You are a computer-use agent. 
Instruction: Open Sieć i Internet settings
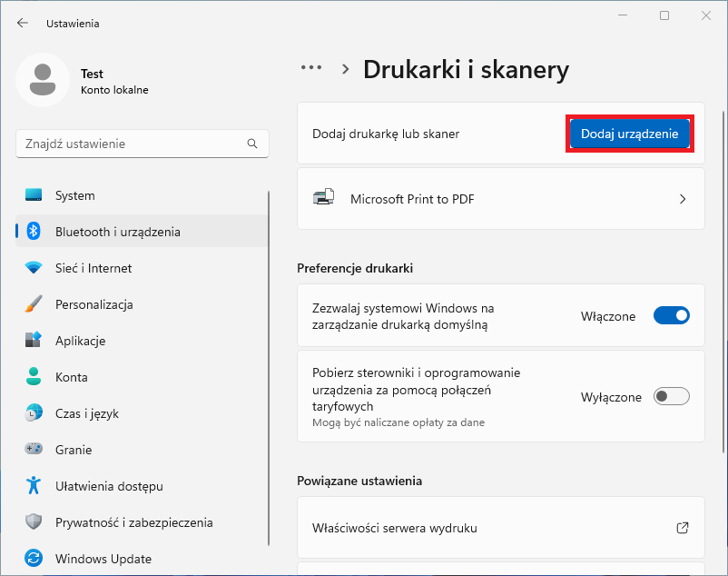pos(142,268)
